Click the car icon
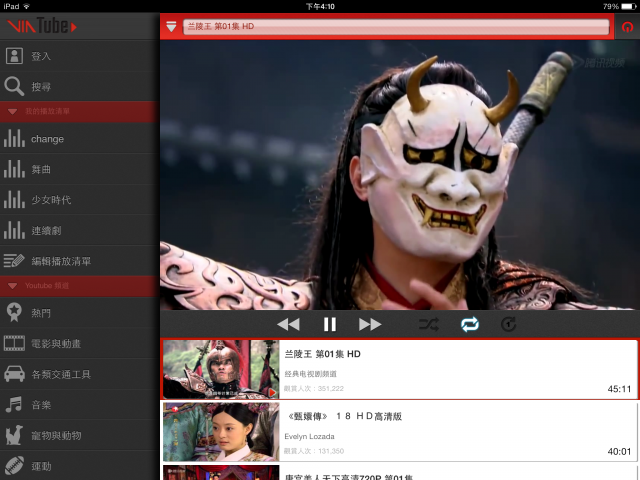Screen dimensions: 640x480 point(14,373)
